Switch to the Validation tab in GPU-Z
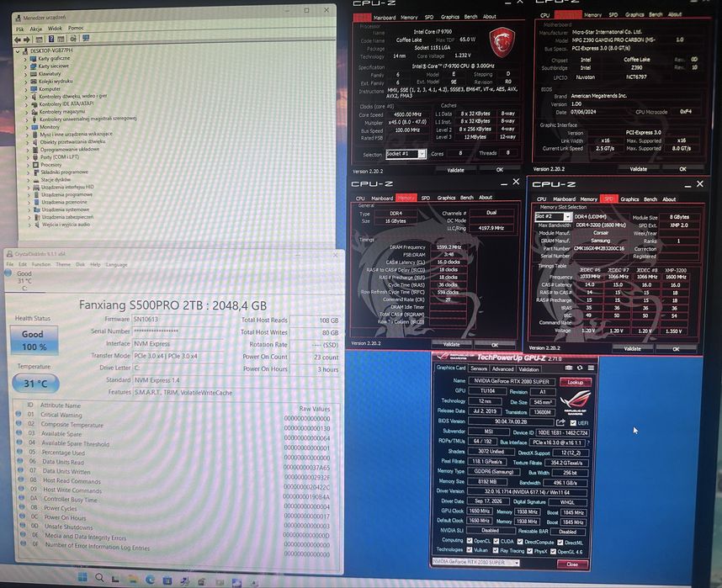 click(x=528, y=369)
